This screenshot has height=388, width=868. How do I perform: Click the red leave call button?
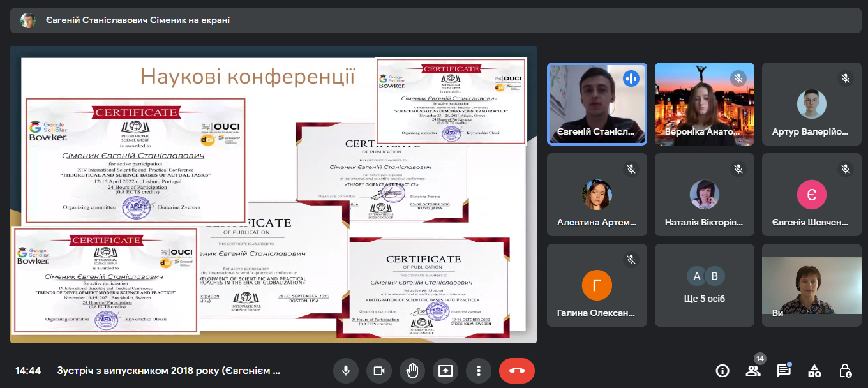tap(517, 371)
